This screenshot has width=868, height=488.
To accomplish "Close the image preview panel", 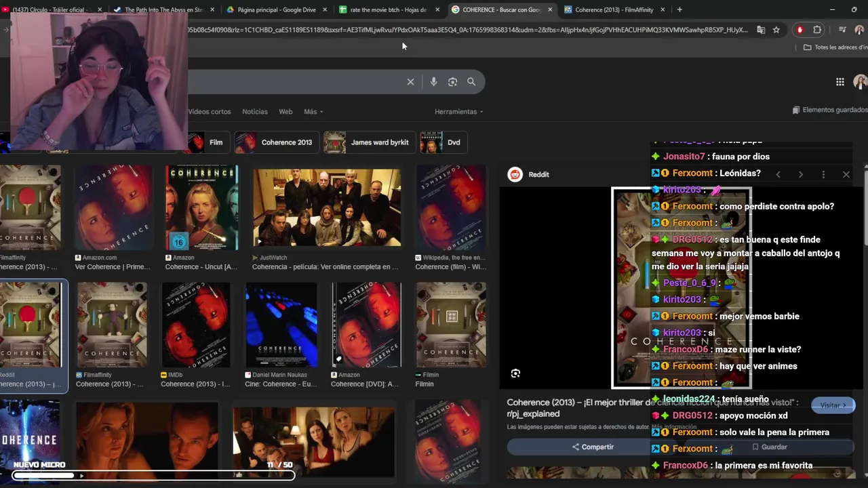I will pyautogui.click(x=846, y=174).
